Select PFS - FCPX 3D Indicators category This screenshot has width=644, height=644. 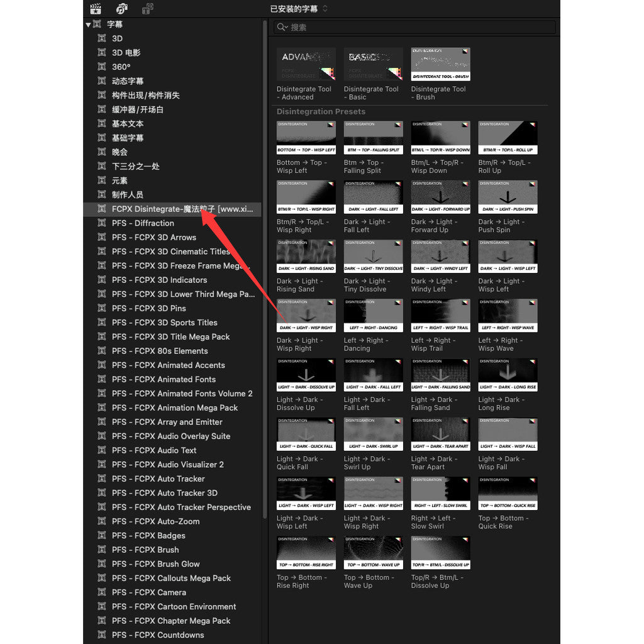[172, 280]
